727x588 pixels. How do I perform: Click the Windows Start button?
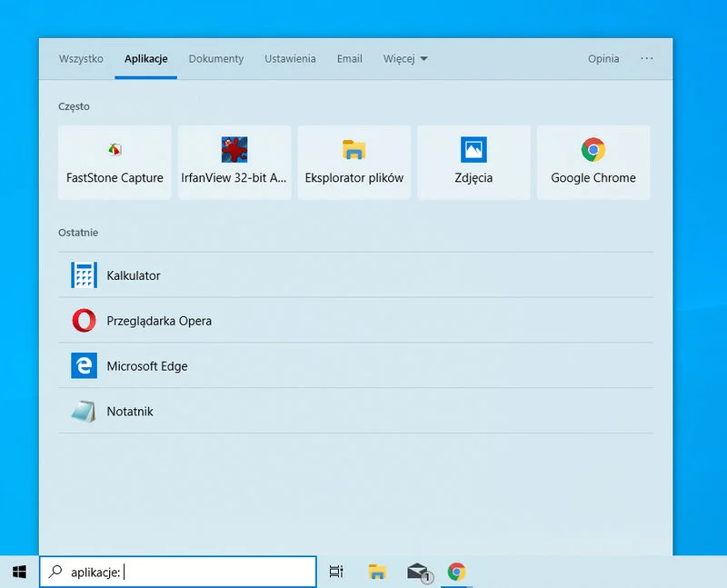coord(19,572)
